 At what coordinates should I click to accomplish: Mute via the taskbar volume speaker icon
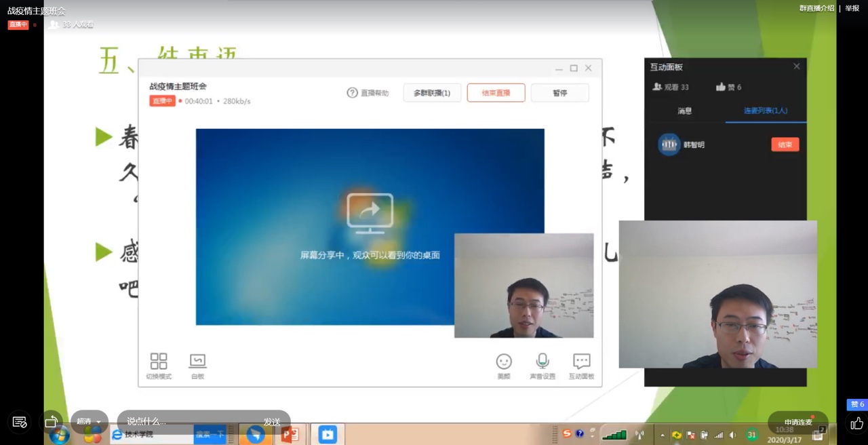tap(732, 435)
